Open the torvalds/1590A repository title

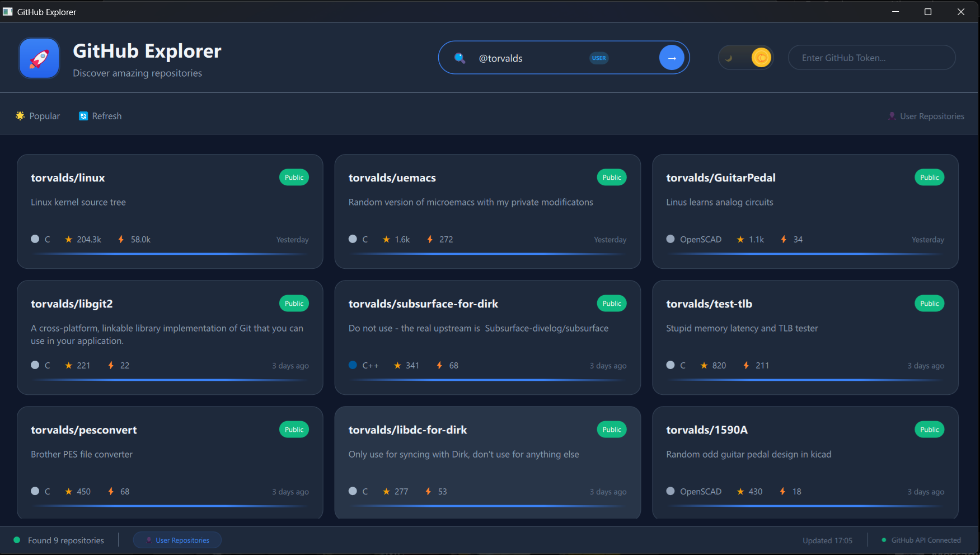(707, 430)
